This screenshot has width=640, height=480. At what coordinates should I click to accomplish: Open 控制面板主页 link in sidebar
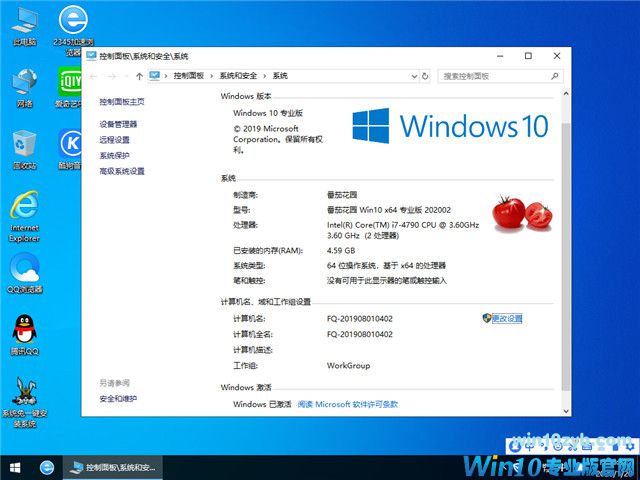coord(122,102)
